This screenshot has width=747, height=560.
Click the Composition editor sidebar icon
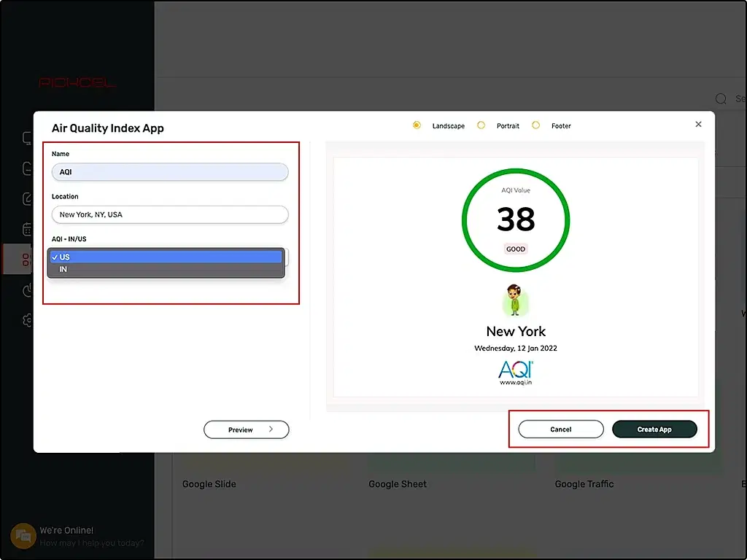point(26,198)
